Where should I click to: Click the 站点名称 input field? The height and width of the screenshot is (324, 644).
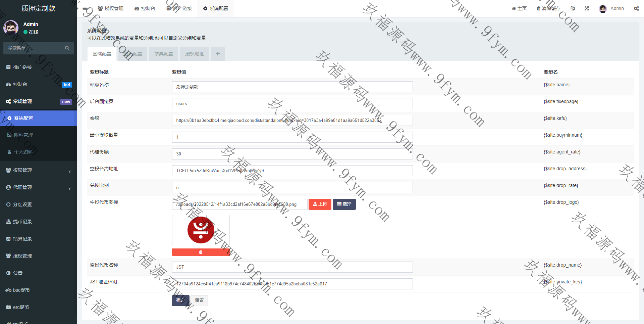coord(292,87)
